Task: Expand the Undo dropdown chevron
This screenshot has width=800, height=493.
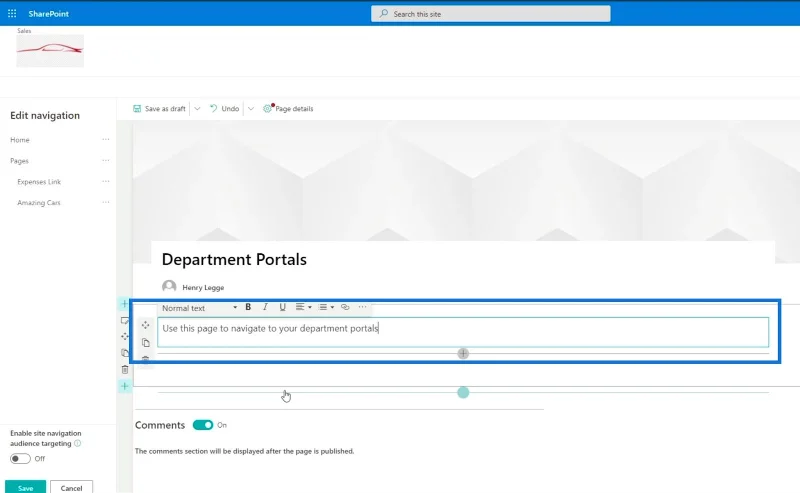Action: point(251,109)
